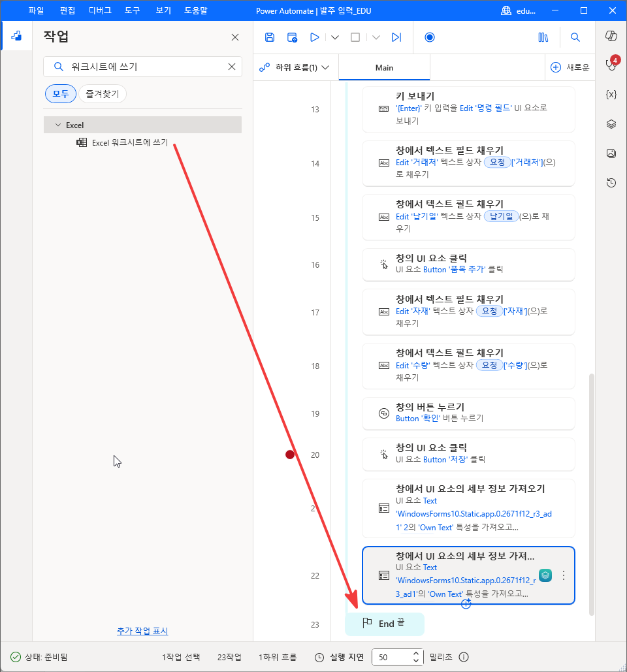Switch to the Main tab
This screenshot has height=672, width=627.
(x=384, y=67)
